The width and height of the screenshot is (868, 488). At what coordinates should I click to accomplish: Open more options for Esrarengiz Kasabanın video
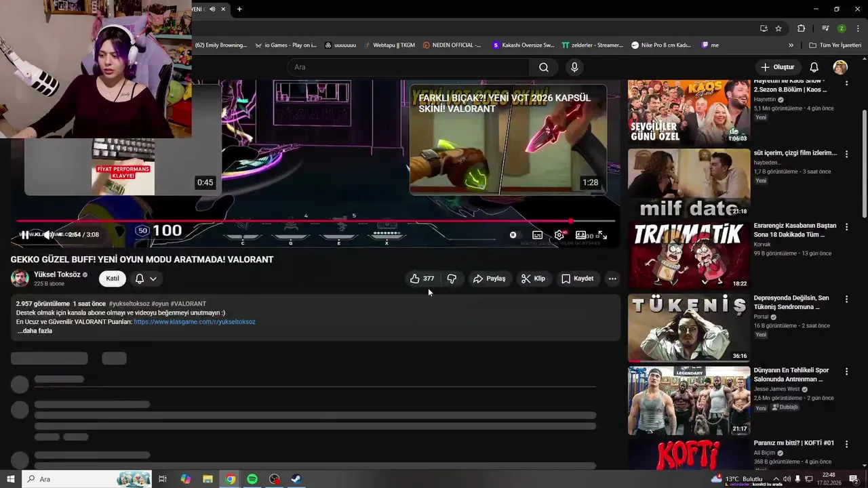(x=846, y=227)
